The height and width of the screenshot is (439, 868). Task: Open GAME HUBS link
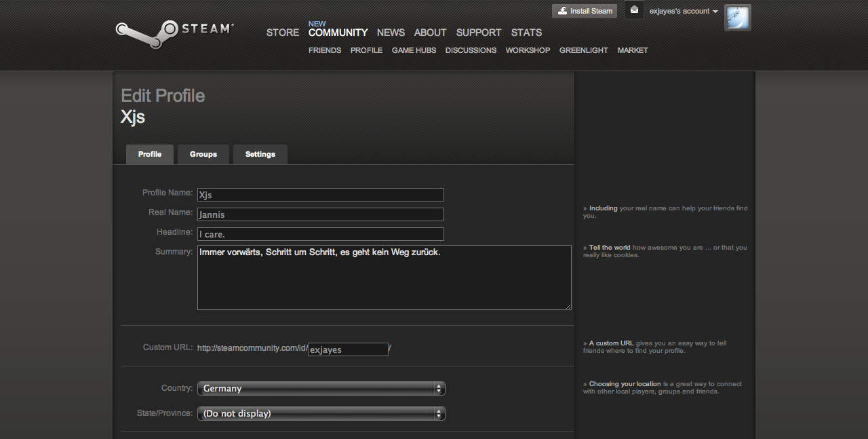tap(414, 50)
